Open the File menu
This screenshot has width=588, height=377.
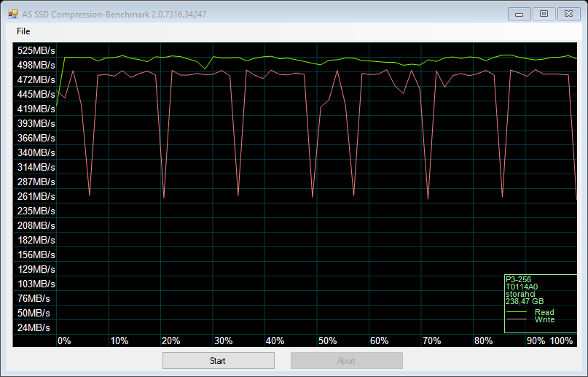(23, 31)
